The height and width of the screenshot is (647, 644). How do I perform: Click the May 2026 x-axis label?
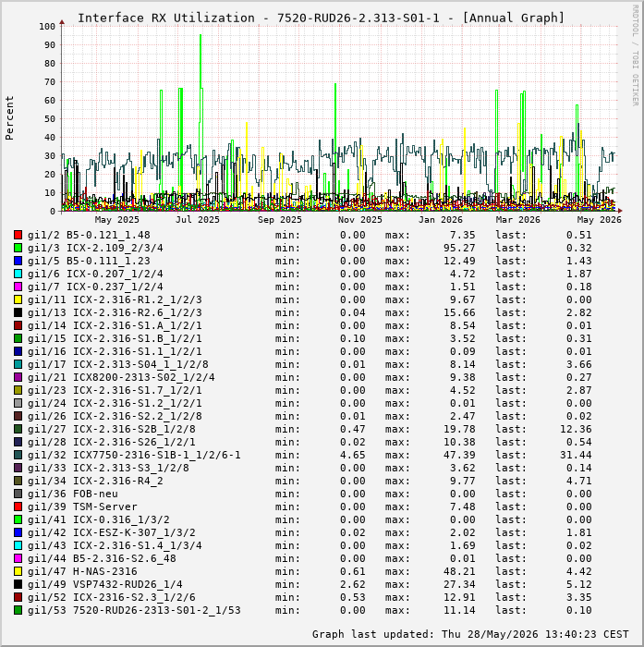point(599,220)
